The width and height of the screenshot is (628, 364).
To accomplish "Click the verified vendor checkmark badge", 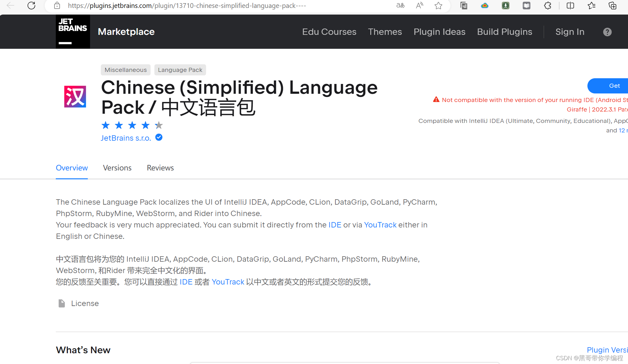I will coord(159,137).
